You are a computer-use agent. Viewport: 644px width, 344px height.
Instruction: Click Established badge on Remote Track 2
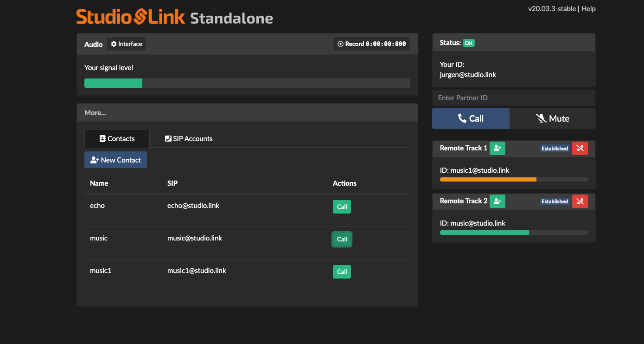point(555,201)
